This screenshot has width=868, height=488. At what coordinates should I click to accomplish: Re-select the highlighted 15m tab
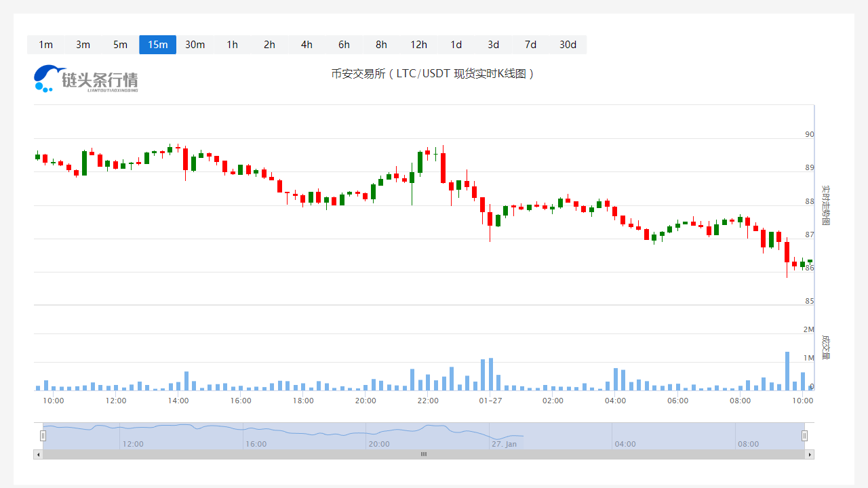click(157, 44)
